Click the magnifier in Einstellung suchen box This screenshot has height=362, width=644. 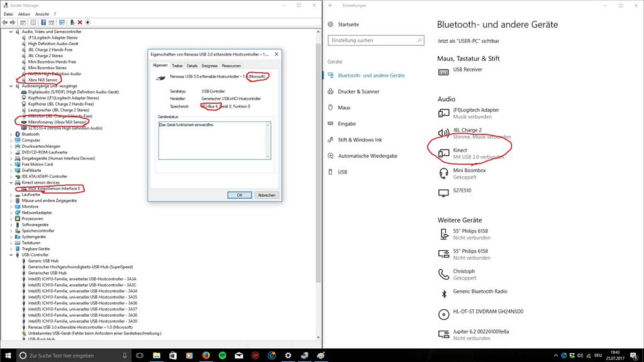tap(419, 40)
